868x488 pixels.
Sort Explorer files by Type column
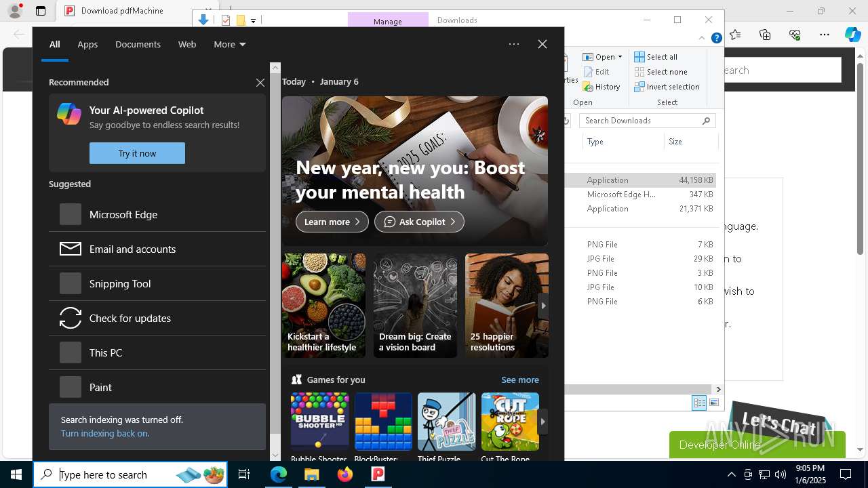pyautogui.click(x=623, y=142)
